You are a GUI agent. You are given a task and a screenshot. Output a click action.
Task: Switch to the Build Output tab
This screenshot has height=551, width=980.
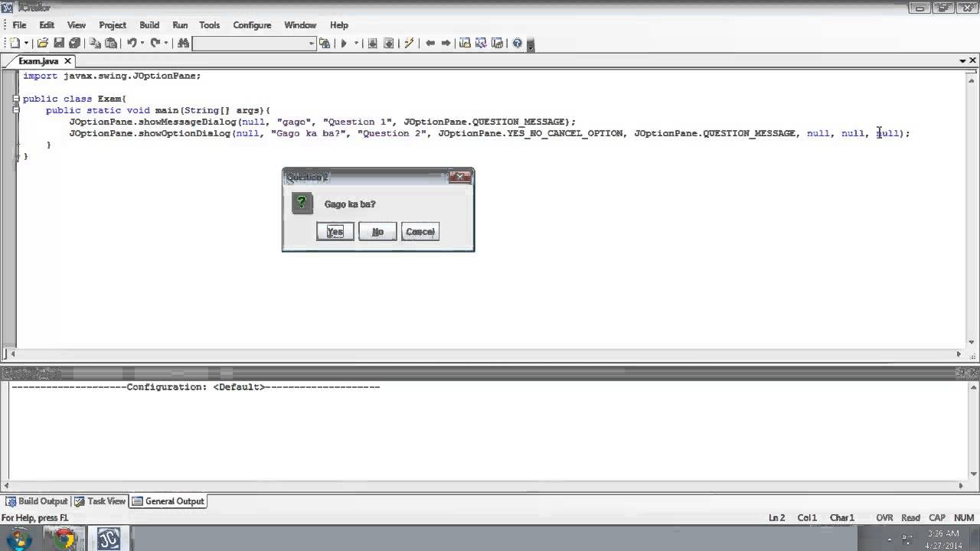(37, 501)
